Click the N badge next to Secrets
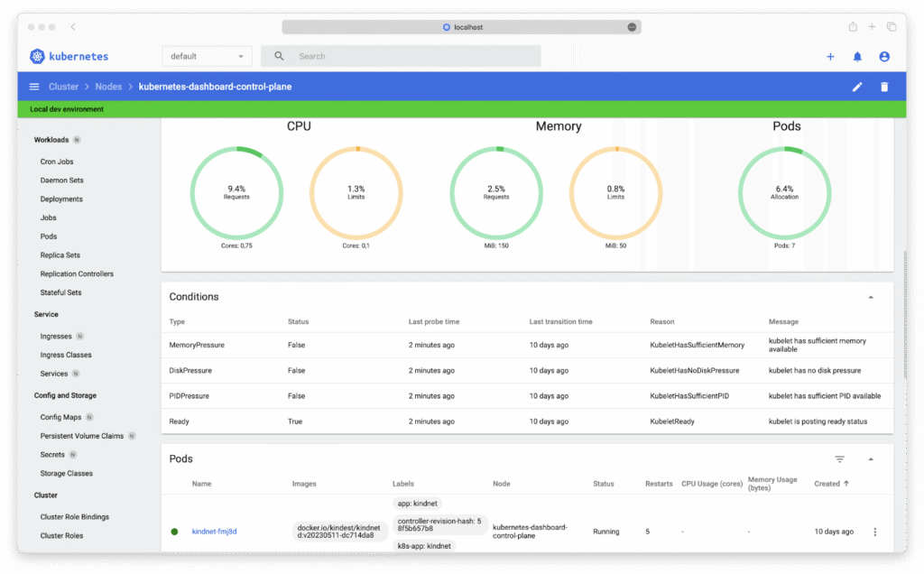The height and width of the screenshot is (574, 924). [x=72, y=454]
